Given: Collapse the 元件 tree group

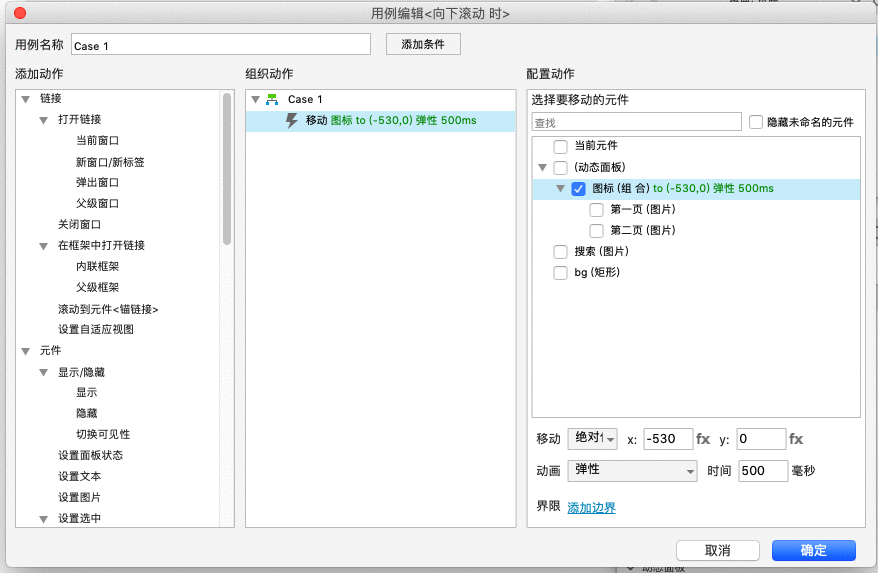Looking at the screenshot, I should coord(25,351).
